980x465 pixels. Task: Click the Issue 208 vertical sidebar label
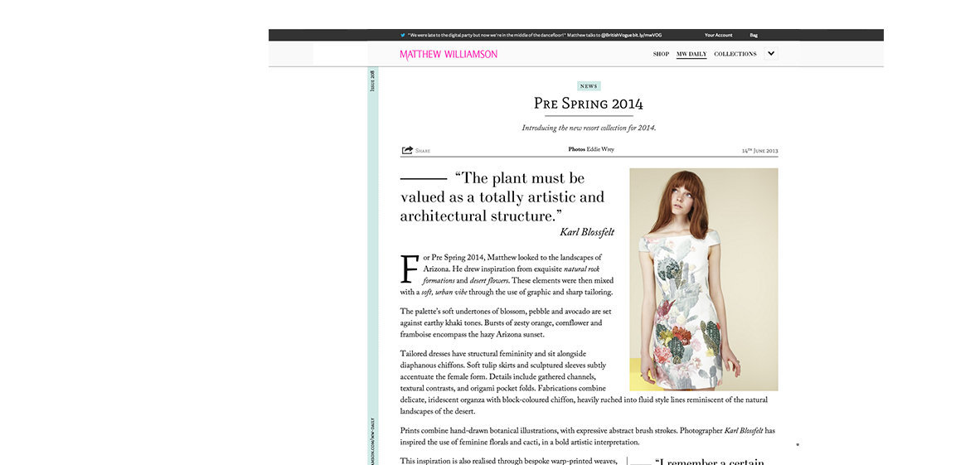372,80
